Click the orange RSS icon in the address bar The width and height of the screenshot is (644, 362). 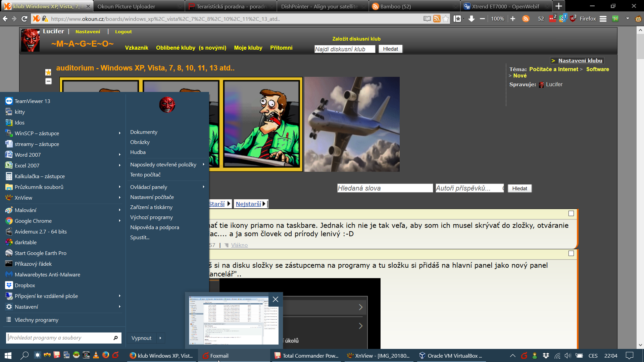coord(437,19)
